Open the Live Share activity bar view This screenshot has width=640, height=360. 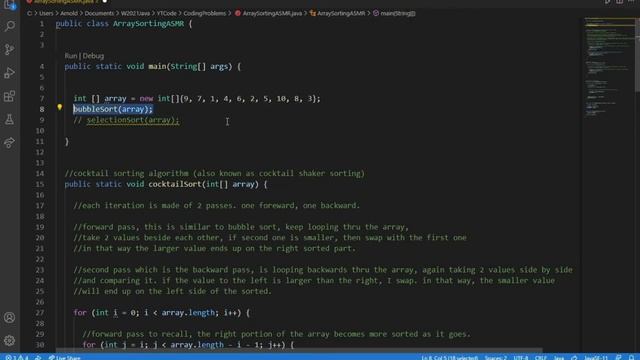coord(9,142)
